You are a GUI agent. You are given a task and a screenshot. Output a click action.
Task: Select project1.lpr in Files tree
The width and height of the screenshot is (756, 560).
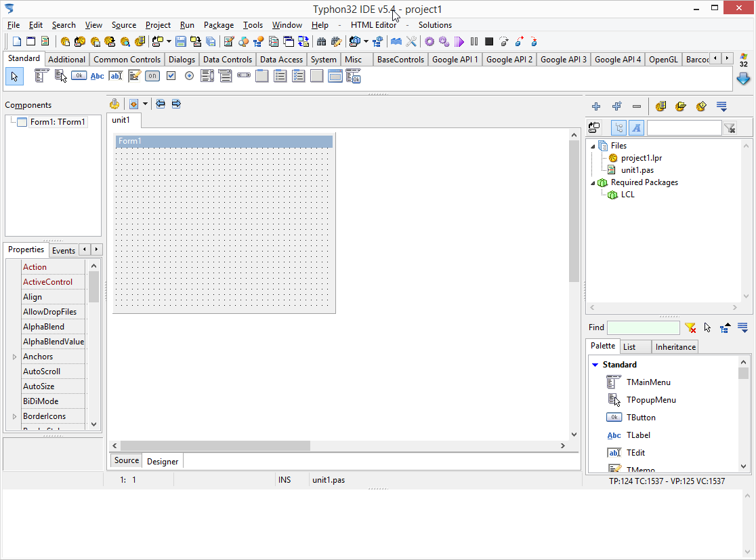[x=642, y=158]
